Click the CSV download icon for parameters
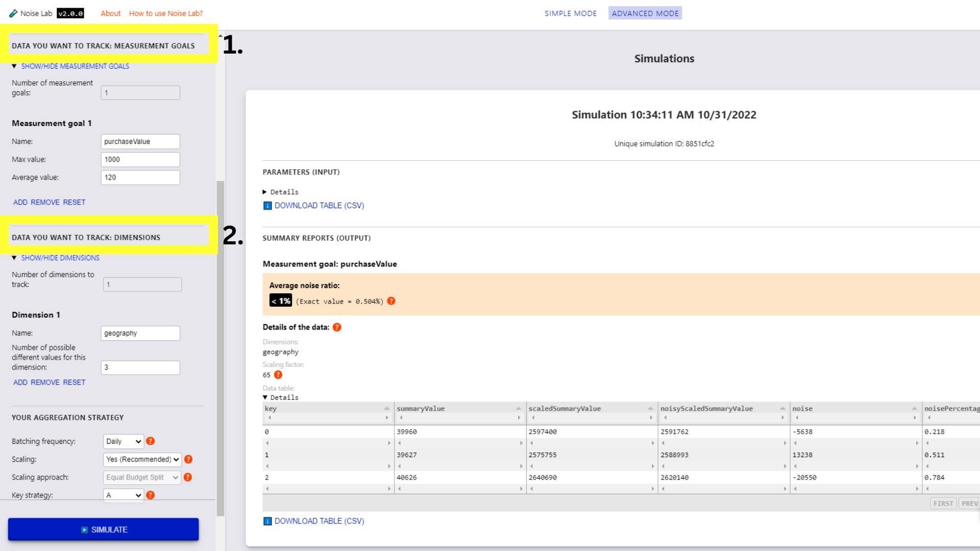 pos(267,205)
